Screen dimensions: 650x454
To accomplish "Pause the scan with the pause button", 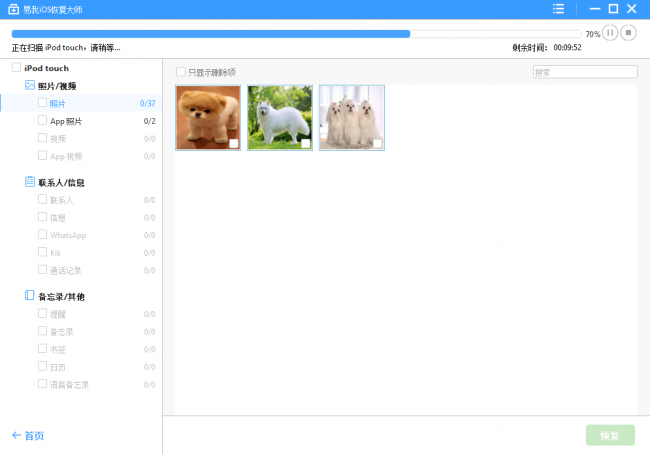I will point(610,33).
